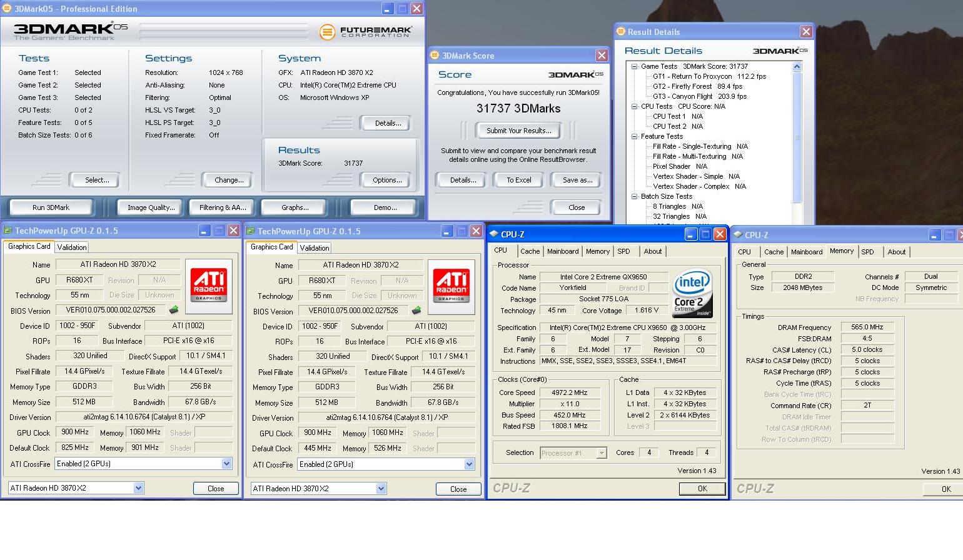This screenshot has width=963, height=560.
Task: Click the Futuremark logo in 3DMark05 window
Action: coord(366,31)
